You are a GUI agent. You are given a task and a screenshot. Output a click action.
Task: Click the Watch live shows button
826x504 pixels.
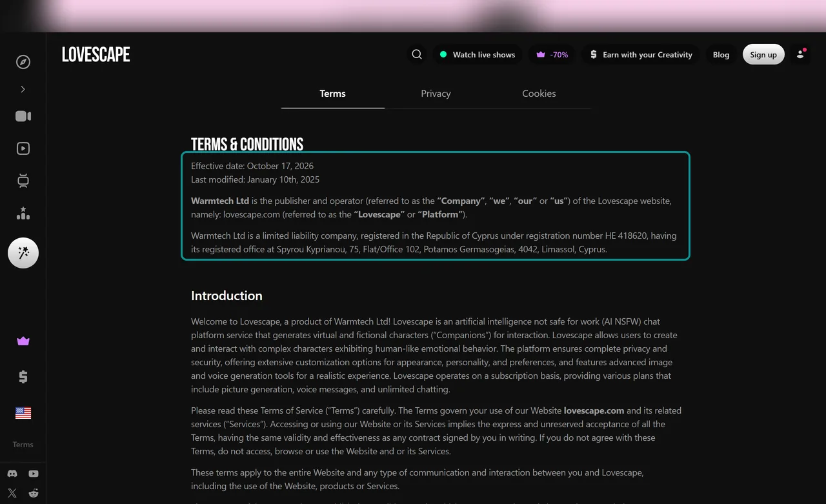(478, 55)
